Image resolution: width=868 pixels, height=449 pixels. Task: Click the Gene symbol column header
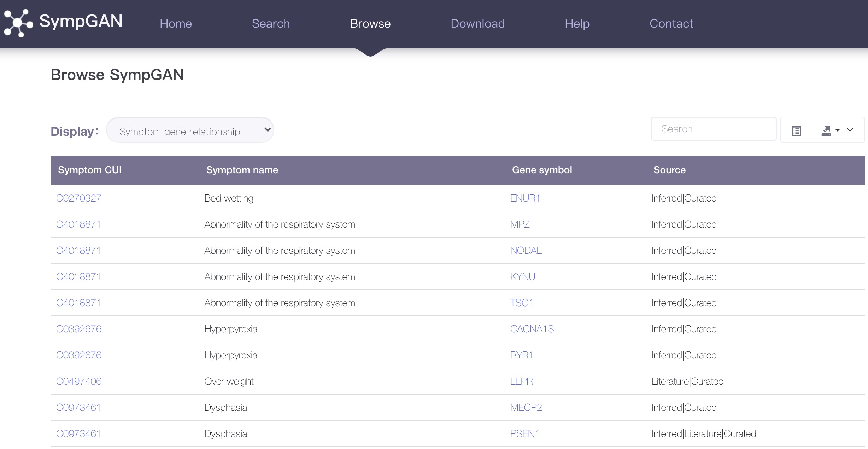542,170
